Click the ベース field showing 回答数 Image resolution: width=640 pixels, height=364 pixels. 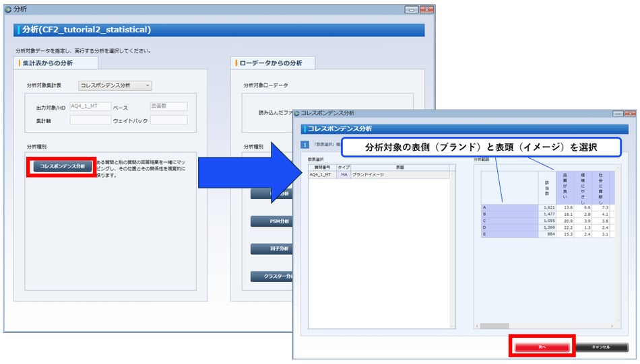[168, 106]
